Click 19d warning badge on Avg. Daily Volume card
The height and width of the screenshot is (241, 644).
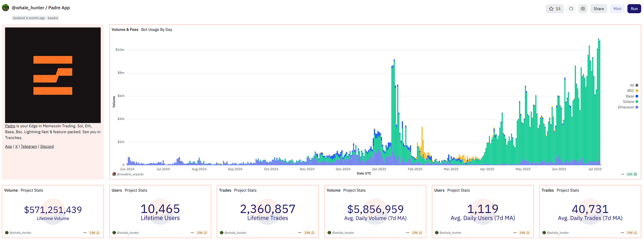(x=417, y=233)
